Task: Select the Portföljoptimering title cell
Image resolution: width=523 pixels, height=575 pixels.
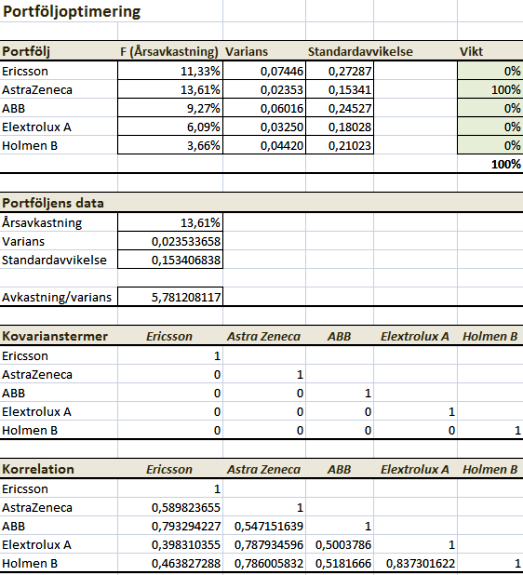Action: coord(72,12)
